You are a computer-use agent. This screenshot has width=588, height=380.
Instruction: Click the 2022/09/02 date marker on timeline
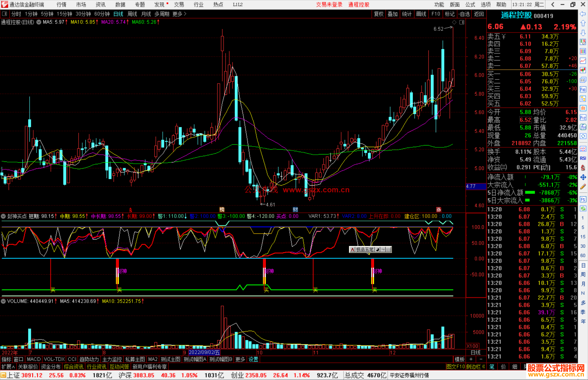point(204,352)
